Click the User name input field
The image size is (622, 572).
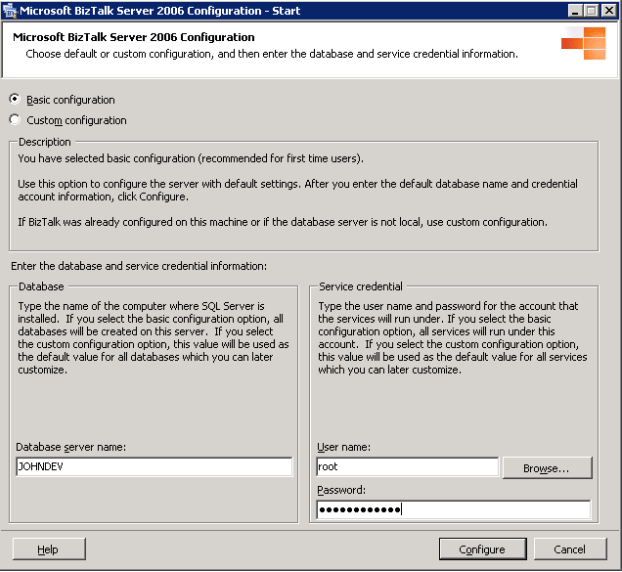click(407, 466)
